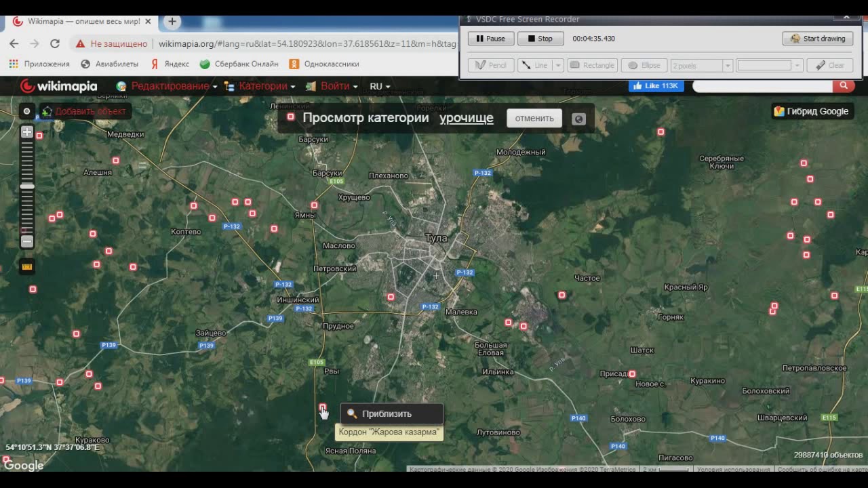868x488 pixels.
Task: Go forward in browser history
Action: click(35, 43)
